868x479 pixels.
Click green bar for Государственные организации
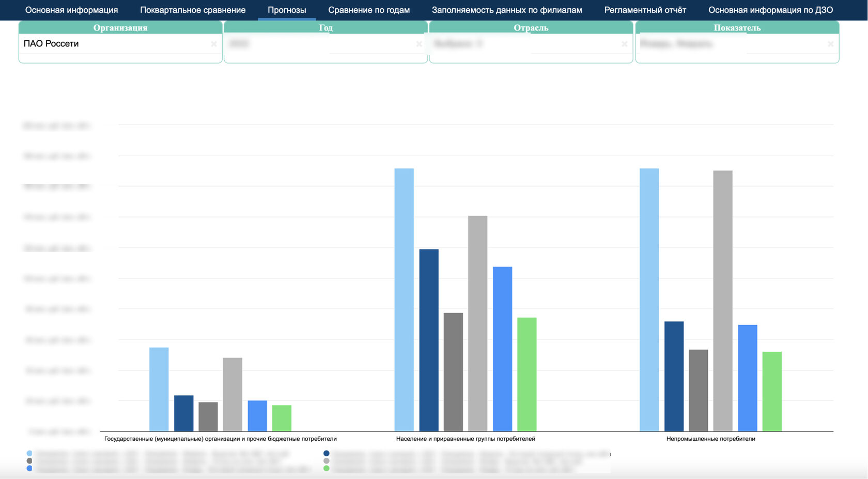[282, 418]
